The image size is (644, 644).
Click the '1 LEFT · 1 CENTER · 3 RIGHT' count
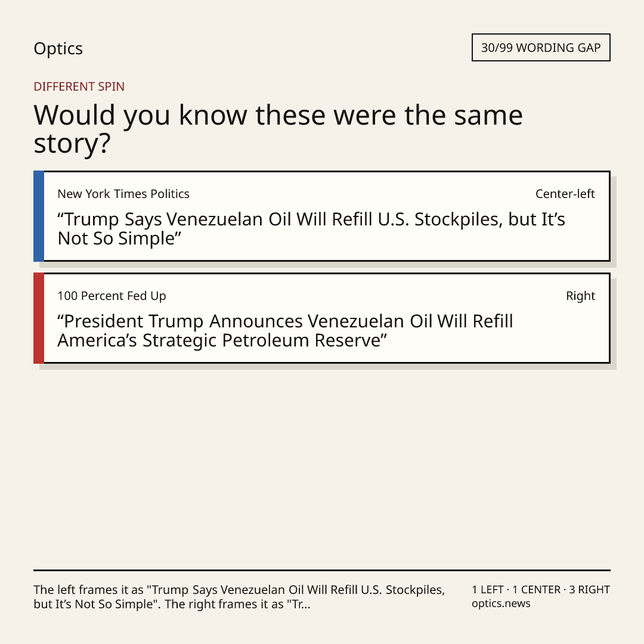[x=541, y=589]
